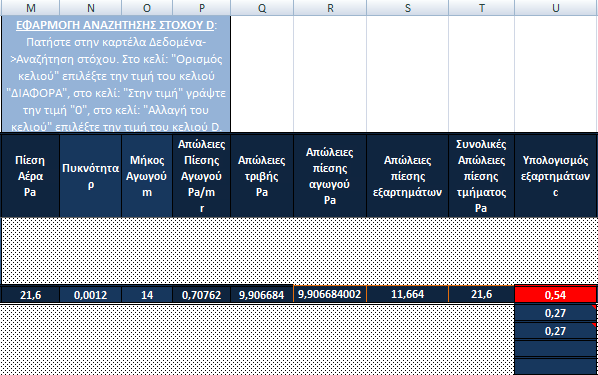Select the Μήκος Αγωγού m header cell
This screenshot has height=375, width=598.
(147, 176)
